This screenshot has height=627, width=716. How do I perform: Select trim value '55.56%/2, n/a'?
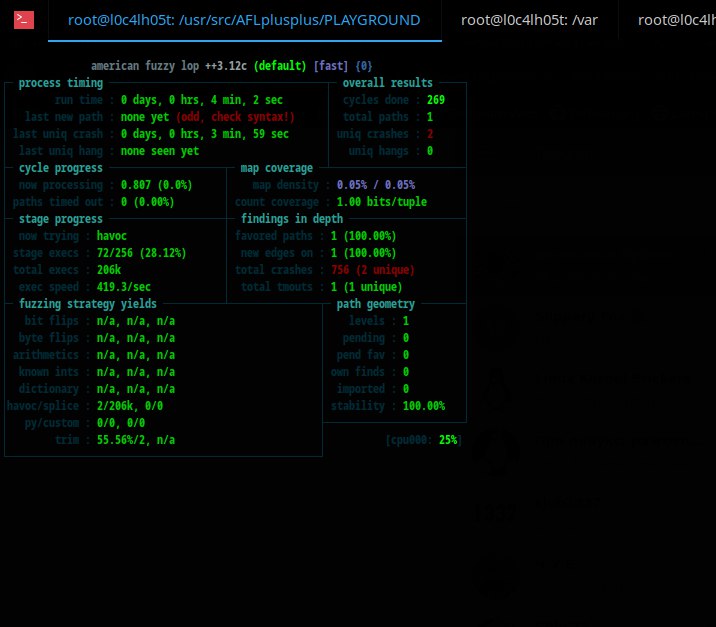point(136,440)
